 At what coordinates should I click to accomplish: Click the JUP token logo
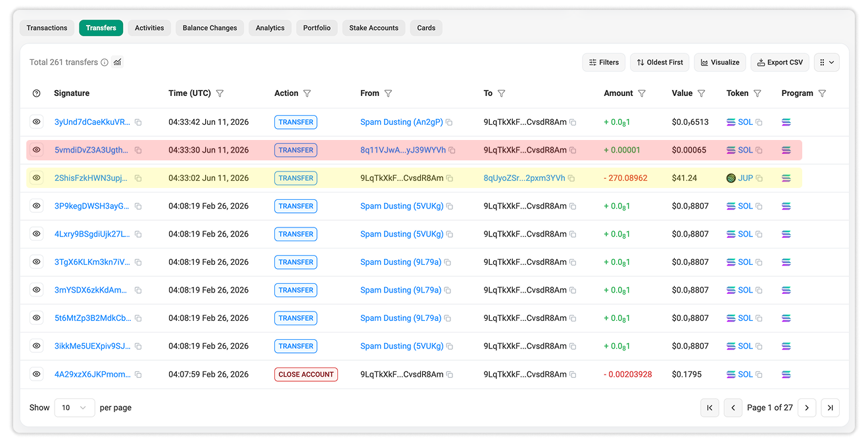tap(731, 178)
